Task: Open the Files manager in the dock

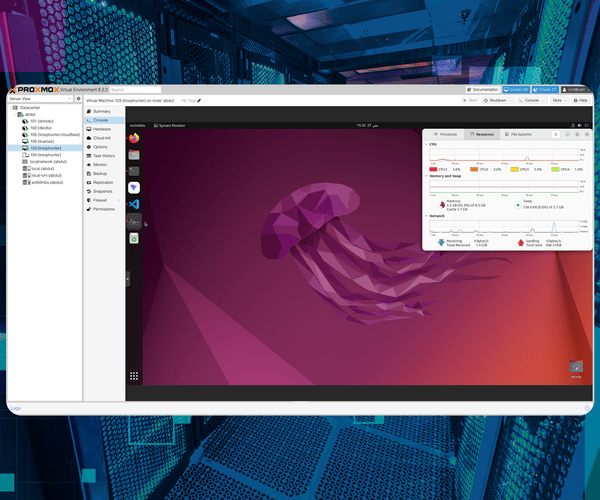Action: click(134, 155)
